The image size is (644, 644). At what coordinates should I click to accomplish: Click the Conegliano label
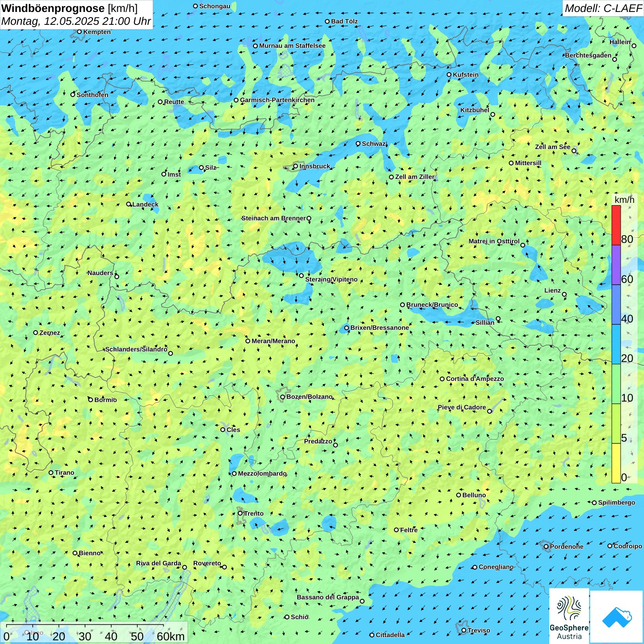[496, 567]
